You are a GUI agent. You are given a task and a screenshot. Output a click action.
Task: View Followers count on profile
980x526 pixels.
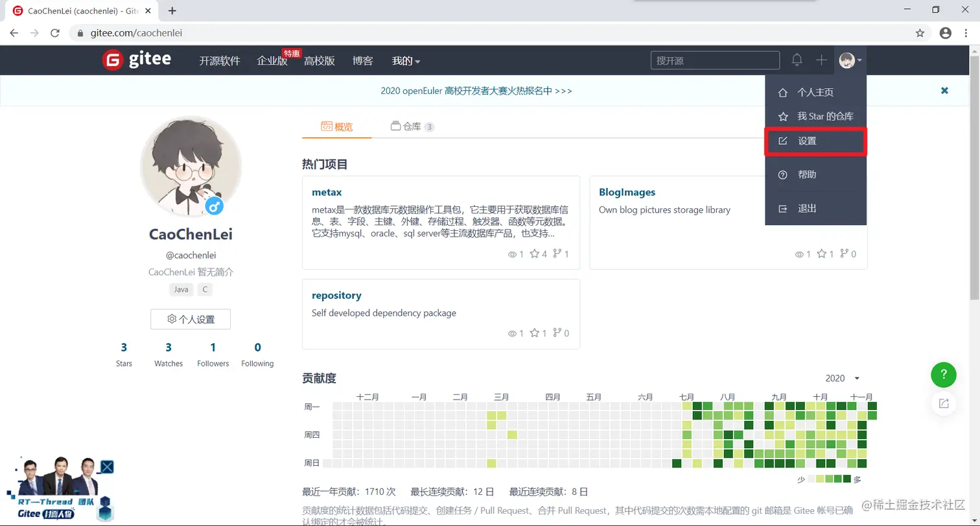click(213, 354)
